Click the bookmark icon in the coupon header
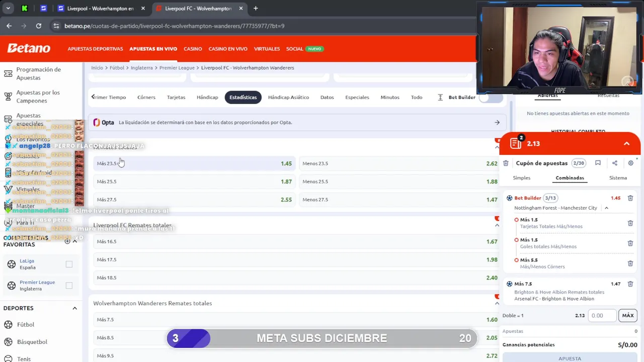This screenshot has width=644, height=362. (x=598, y=163)
